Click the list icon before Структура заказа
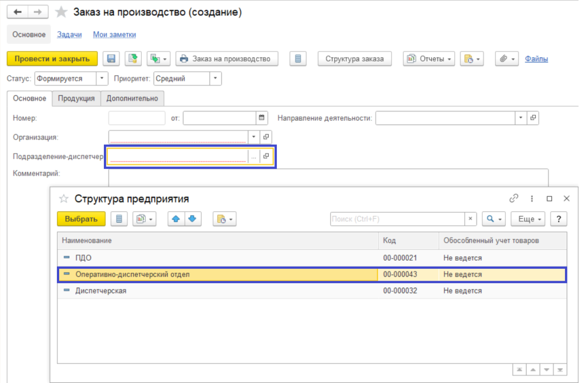 298,59
